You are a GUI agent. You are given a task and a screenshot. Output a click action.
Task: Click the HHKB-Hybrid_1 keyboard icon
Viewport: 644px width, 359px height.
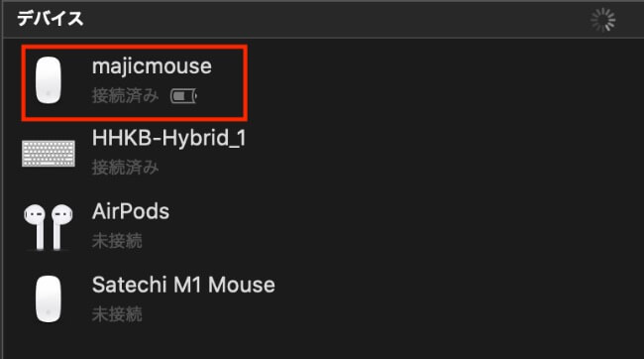pos(49,154)
